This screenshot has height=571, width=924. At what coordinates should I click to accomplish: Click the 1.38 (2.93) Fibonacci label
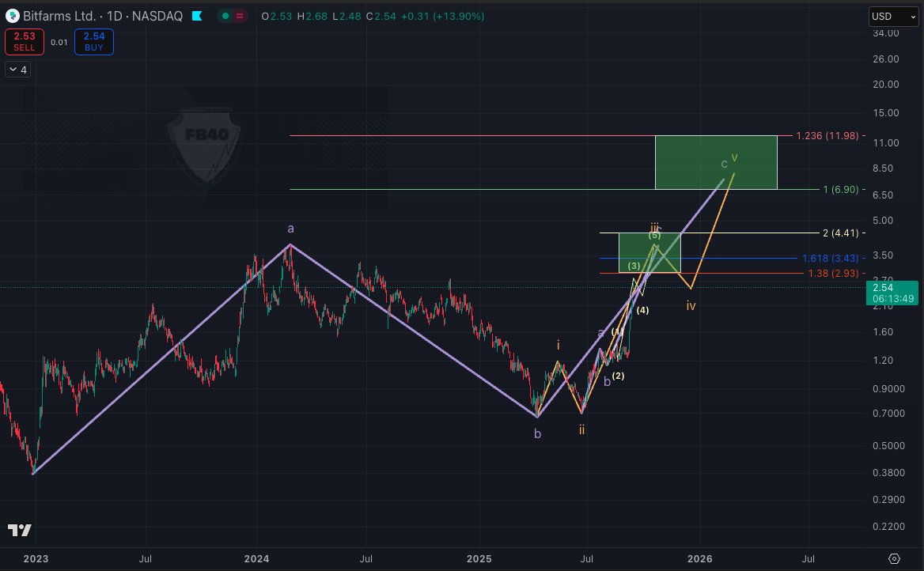point(833,274)
